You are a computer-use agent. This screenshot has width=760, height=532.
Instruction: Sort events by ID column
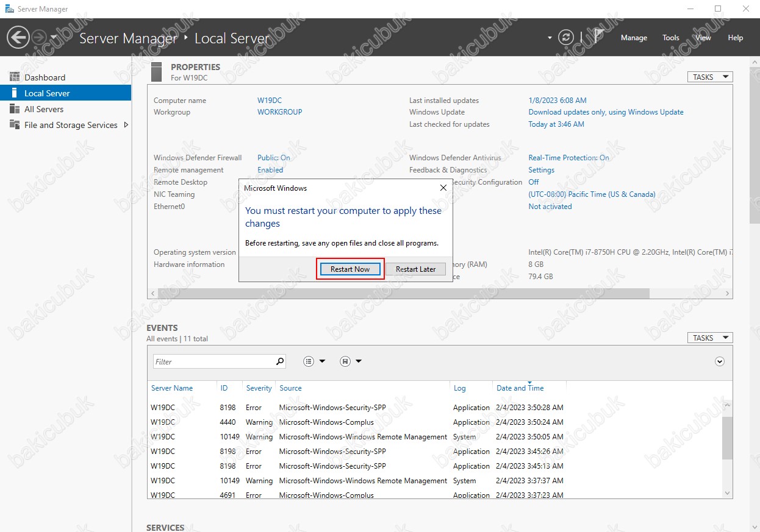(x=224, y=388)
